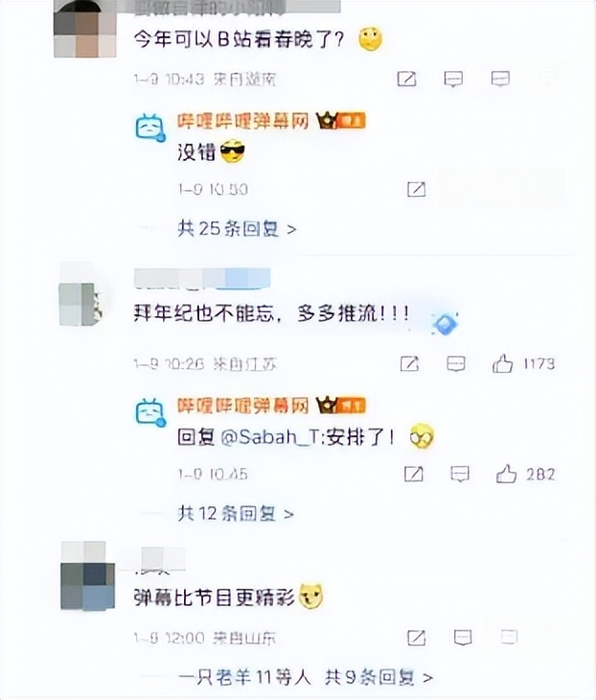The width and height of the screenshot is (596, 700).
Task: Open reply box for 拜年纪也不能忘 comment
Action: 456,363
